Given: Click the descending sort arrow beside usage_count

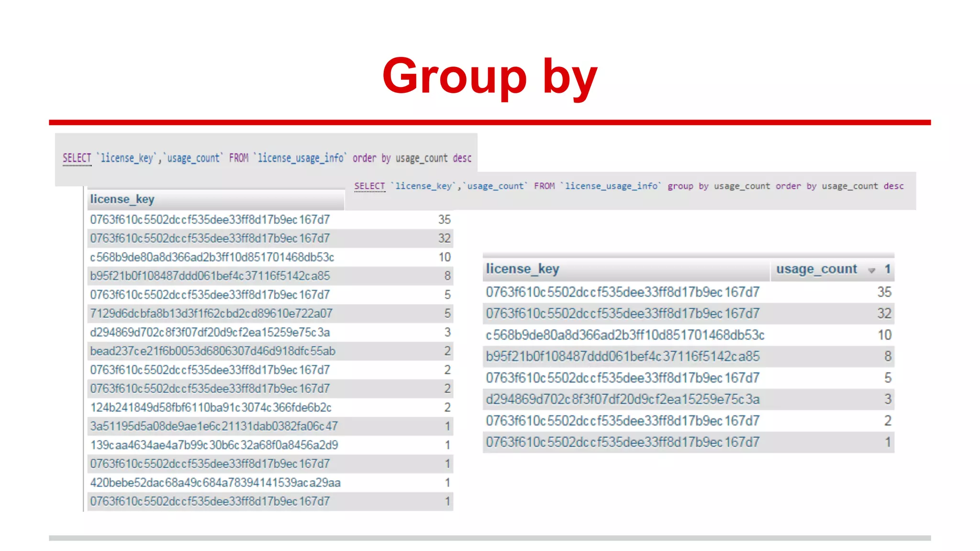Looking at the screenshot, I should pos(871,270).
